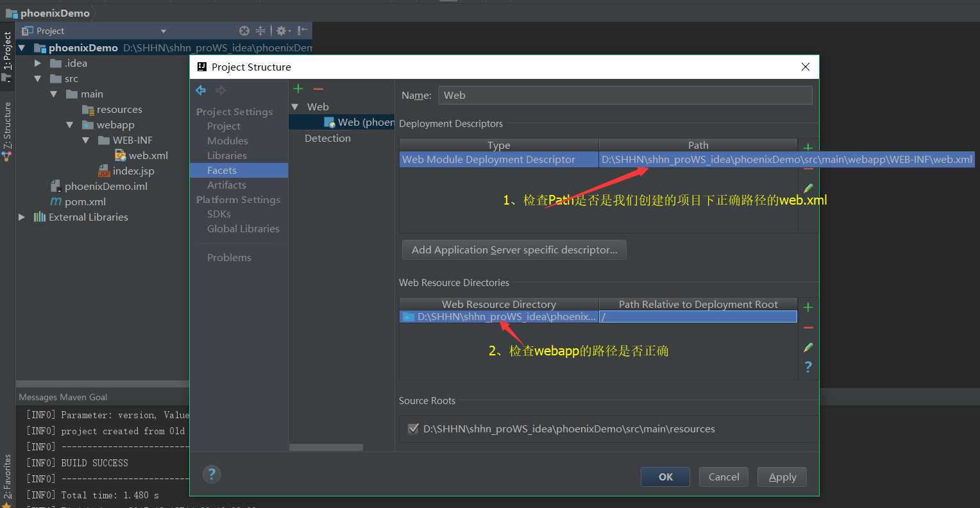Click the web.xml file icon in the tree

[x=120, y=155]
